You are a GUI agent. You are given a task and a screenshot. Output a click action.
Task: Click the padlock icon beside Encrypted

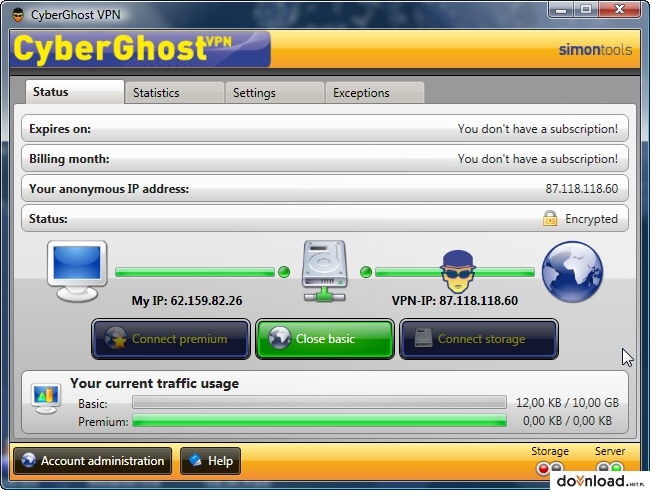point(550,218)
